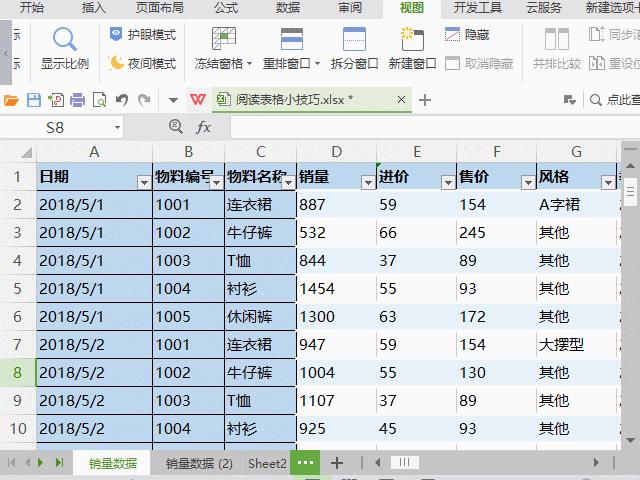Click the formula bar input area
640x480 pixels.
pos(435,128)
